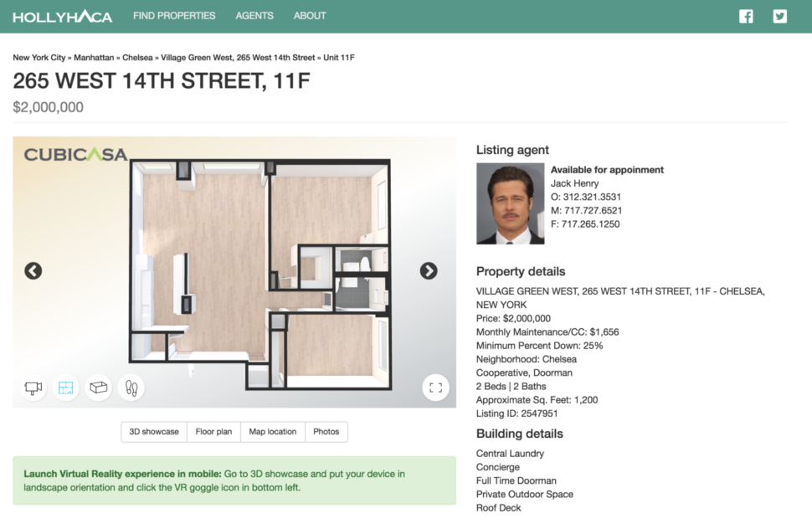The height and width of the screenshot is (524, 812).
Task: View the Photos tab
Action: 326,432
